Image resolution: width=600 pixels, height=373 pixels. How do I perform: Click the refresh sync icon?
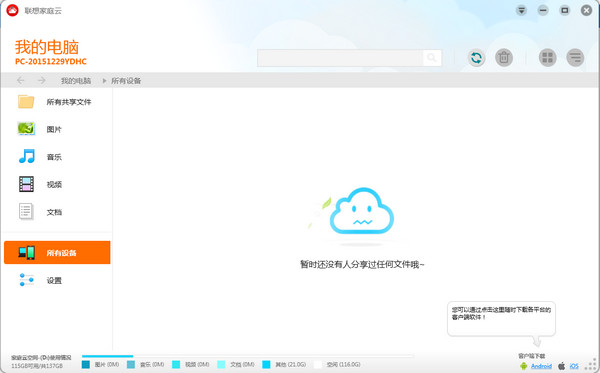(x=476, y=58)
